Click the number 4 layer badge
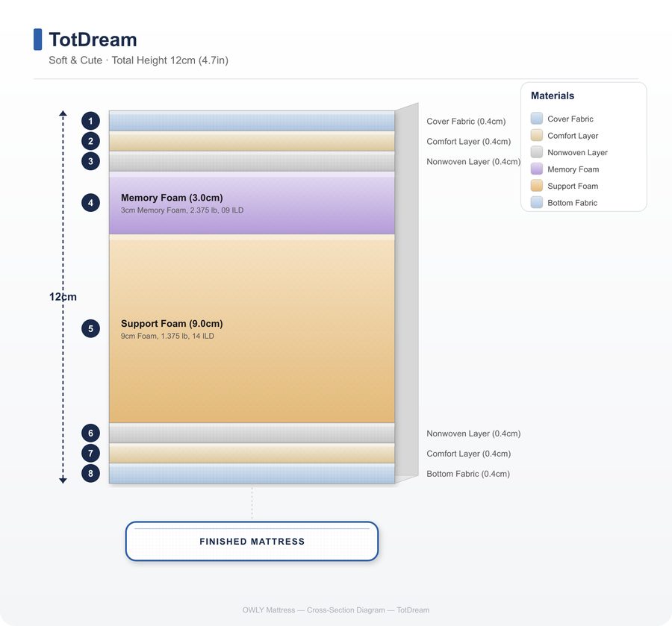 90,203
